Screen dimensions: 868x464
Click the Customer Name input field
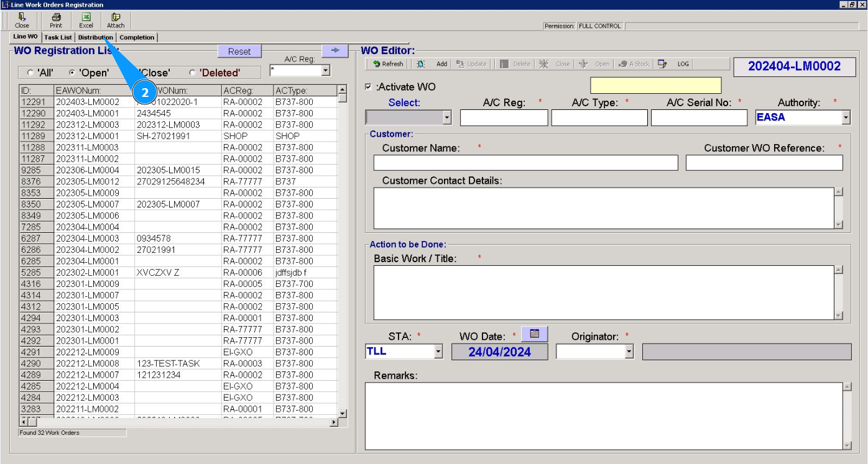coord(525,163)
